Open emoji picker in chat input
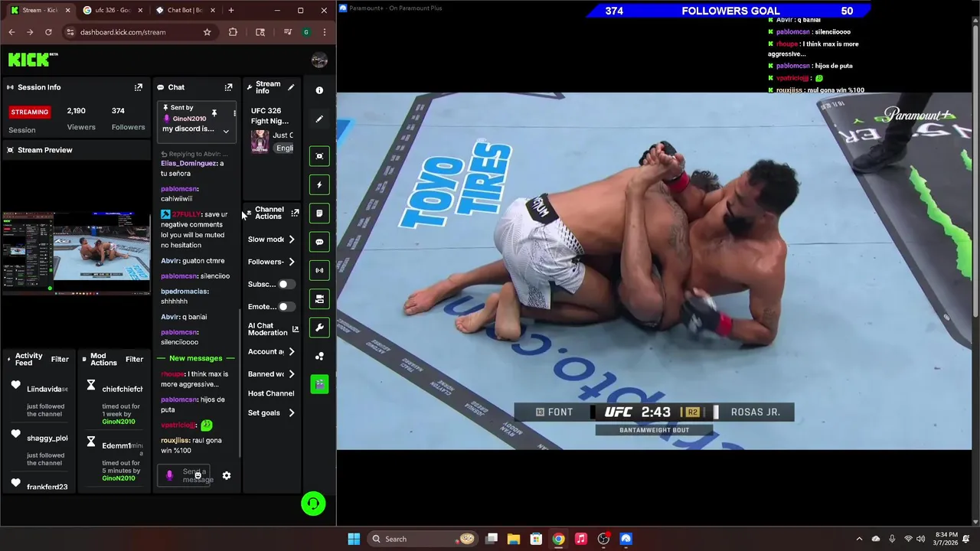980x551 pixels. [198, 475]
